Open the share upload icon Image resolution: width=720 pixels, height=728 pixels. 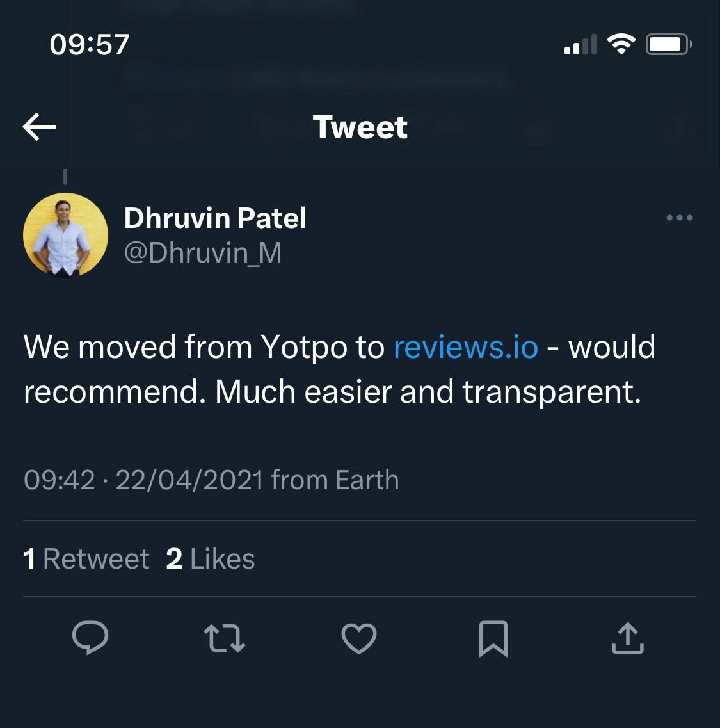(x=627, y=638)
